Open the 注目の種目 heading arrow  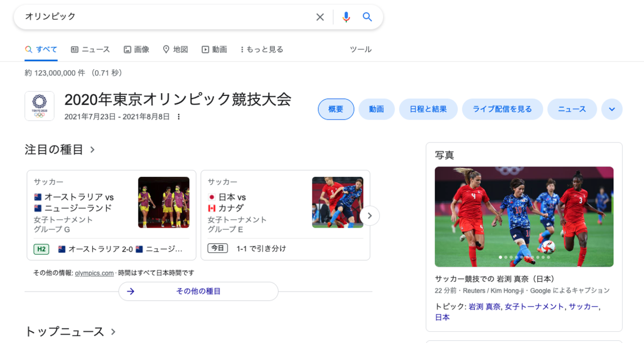pos(92,150)
